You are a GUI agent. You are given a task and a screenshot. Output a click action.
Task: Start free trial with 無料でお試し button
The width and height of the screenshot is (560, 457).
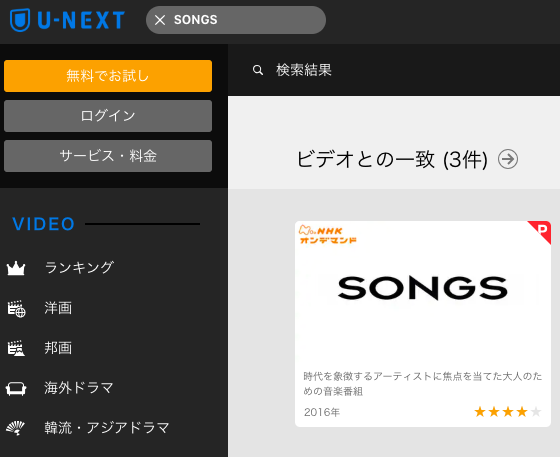pos(108,76)
